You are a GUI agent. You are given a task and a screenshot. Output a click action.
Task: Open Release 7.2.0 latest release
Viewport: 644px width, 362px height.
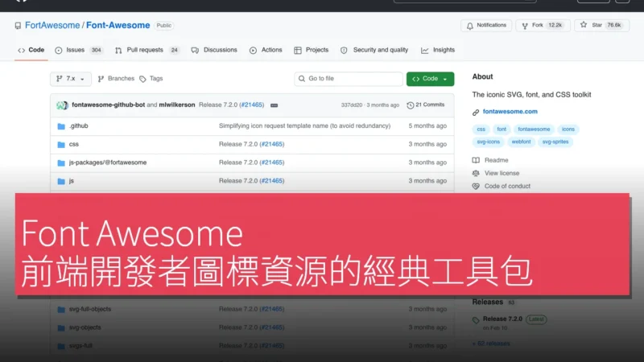(502, 319)
